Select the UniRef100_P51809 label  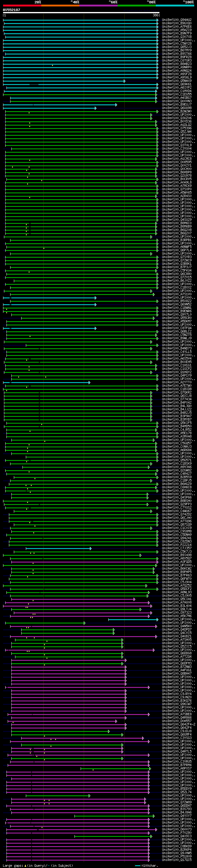(177, 856)
